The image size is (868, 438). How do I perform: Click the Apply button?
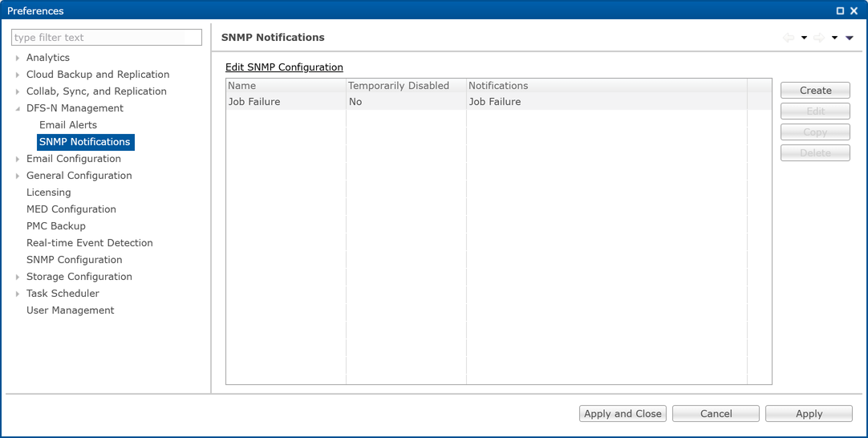point(809,414)
